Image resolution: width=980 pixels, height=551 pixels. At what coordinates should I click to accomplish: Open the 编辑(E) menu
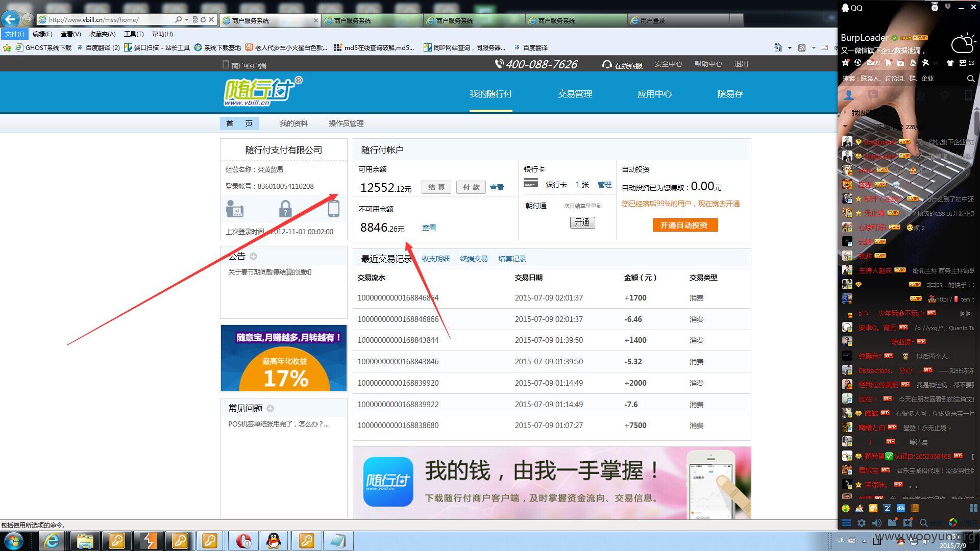point(42,34)
